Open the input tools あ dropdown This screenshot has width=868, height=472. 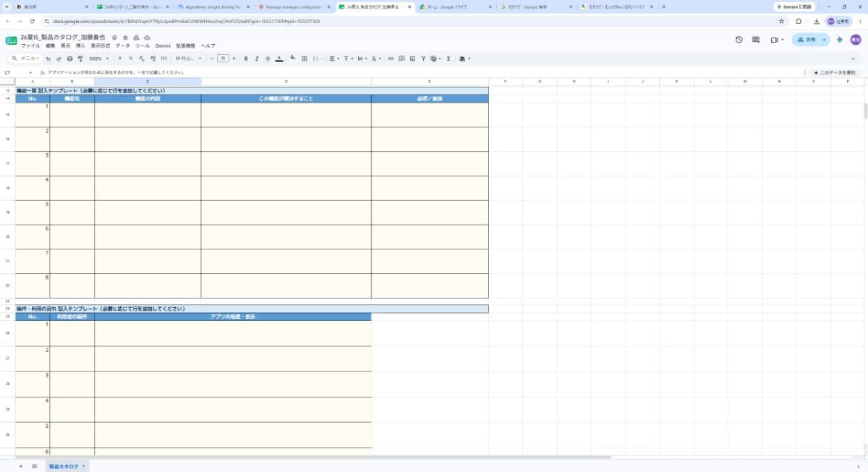point(464,59)
